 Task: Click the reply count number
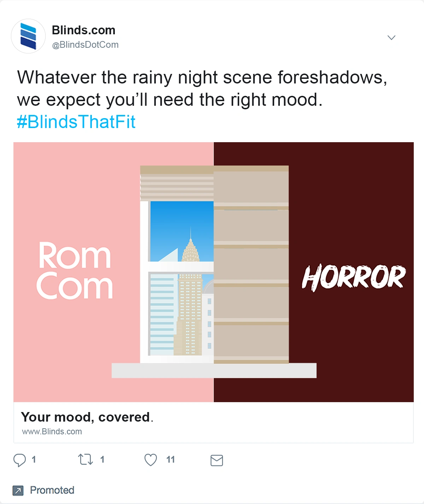coord(34,460)
